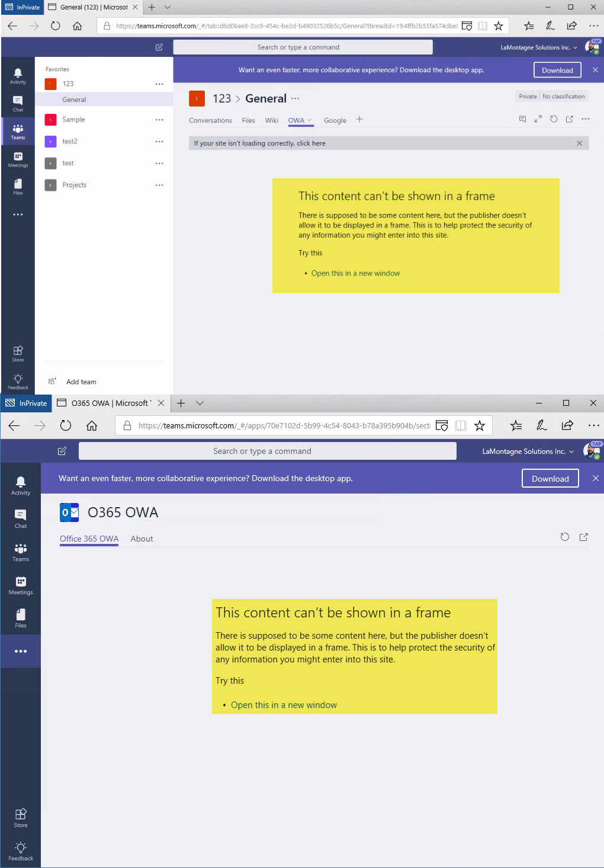The image size is (604, 868).
Task: Open Chat in bottom window sidebar
Action: pyautogui.click(x=21, y=519)
